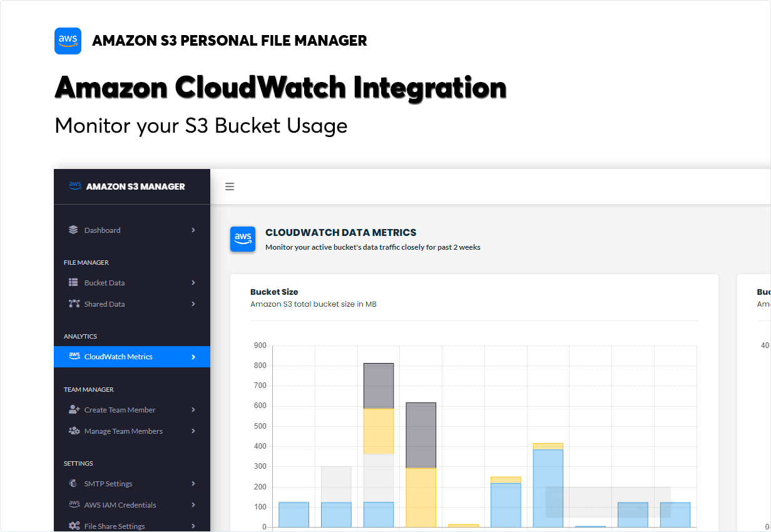Click the blue AWS icon next to CloudWatch Data Metrics
Viewport: 771px width, 532px height.
tap(243, 239)
